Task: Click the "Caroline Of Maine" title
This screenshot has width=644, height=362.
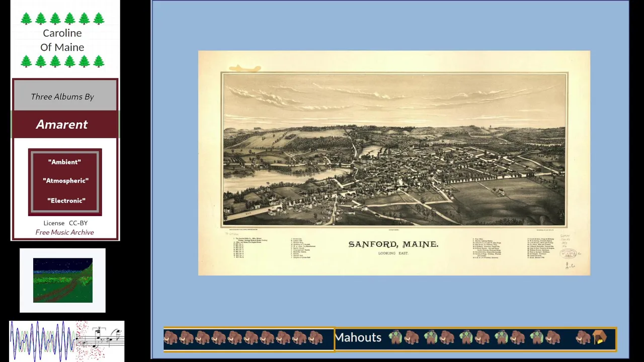Action: [x=62, y=40]
